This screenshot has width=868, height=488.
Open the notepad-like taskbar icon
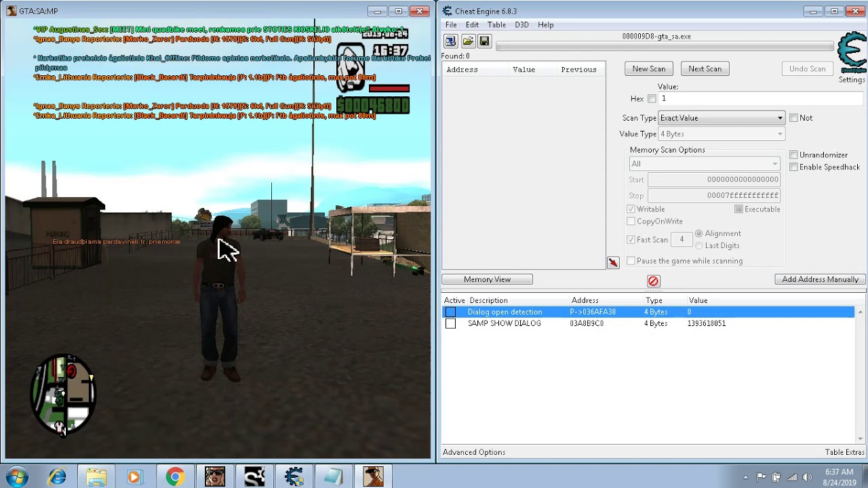pos(333,477)
